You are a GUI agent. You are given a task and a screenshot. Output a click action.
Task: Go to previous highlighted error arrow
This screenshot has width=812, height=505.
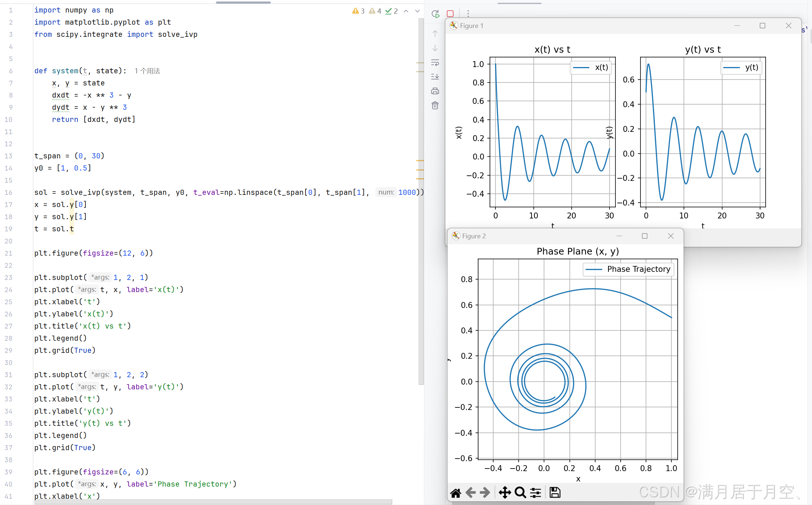(x=406, y=11)
